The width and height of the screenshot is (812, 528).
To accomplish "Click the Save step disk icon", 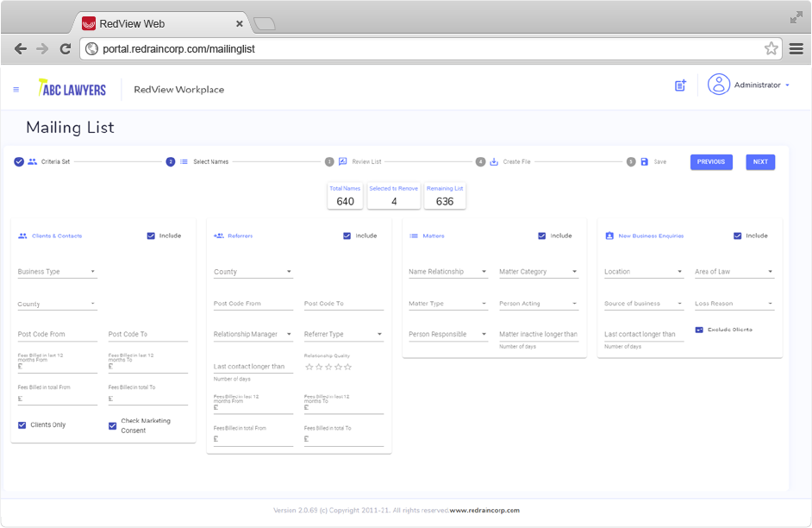I will [644, 161].
